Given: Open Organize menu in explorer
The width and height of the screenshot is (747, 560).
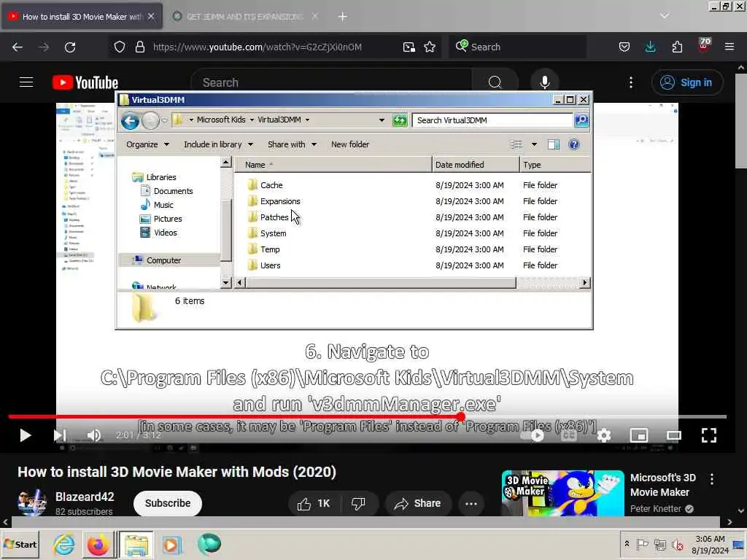Looking at the screenshot, I should coord(147,144).
